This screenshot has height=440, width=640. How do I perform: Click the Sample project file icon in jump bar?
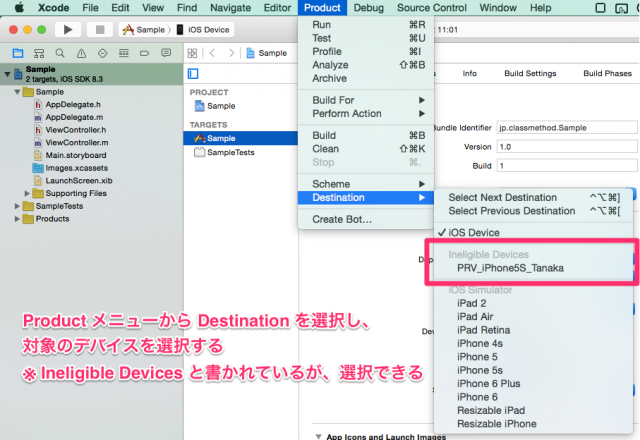coord(251,53)
